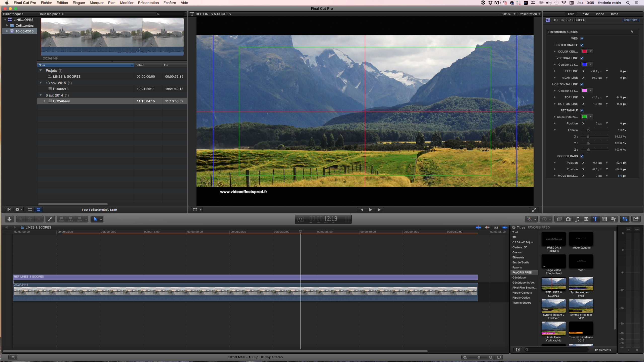The image size is (644, 362).
Task: Open the enhancements magic wand menu
Action: click(x=531, y=219)
